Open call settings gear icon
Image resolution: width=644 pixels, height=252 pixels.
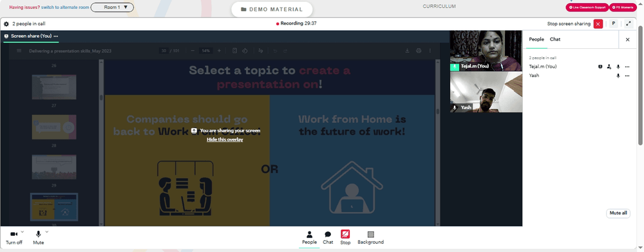tap(6, 24)
